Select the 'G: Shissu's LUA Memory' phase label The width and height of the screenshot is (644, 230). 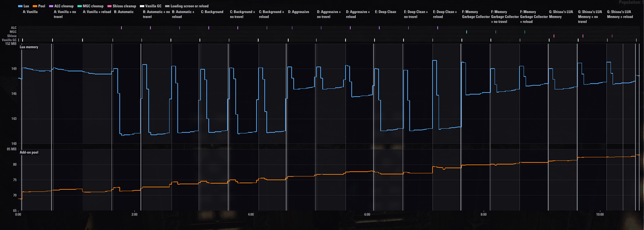(561, 14)
